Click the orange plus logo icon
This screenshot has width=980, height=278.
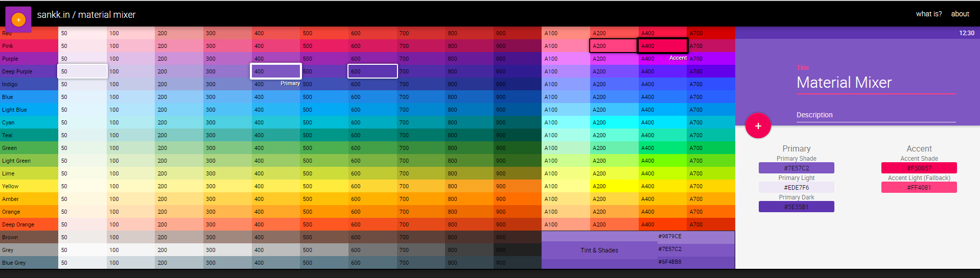18,20
